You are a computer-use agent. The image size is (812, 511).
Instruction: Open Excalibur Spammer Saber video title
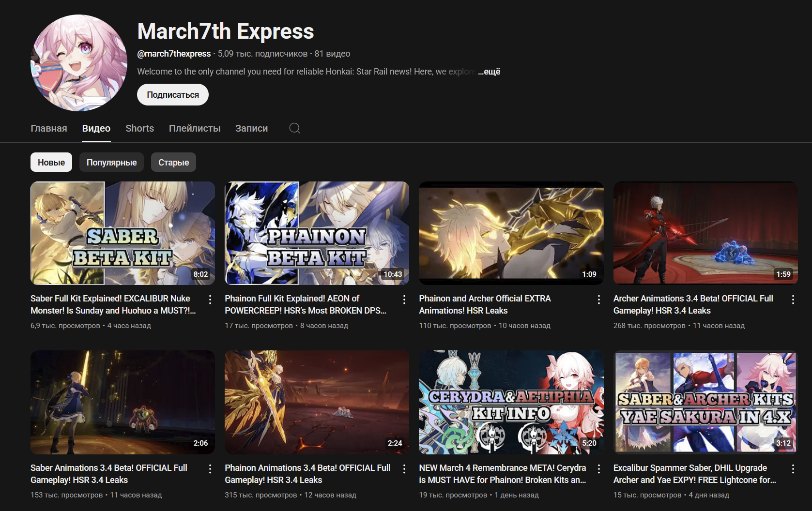pyautogui.click(x=695, y=474)
